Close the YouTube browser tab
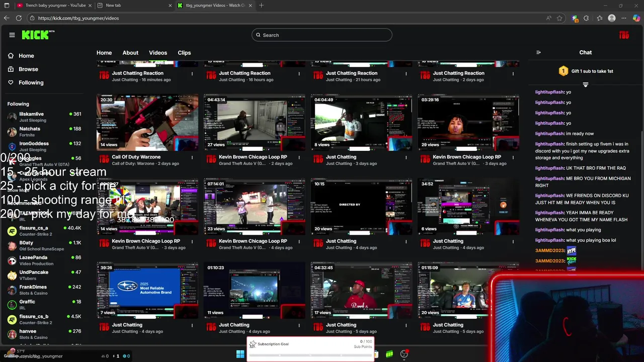The image size is (644, 362). (90, 5)
